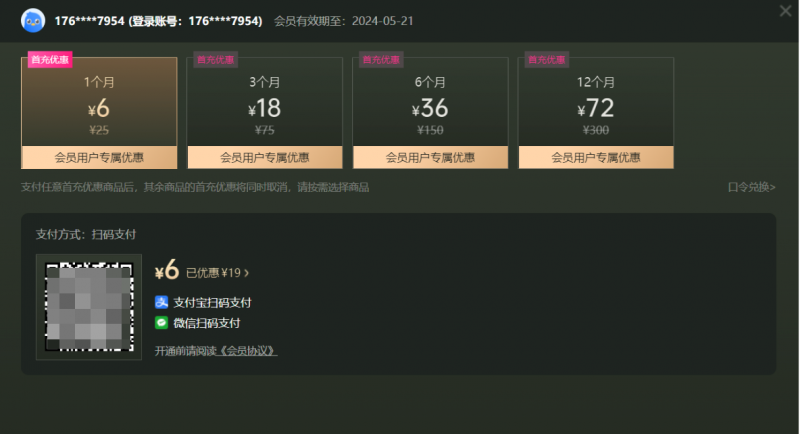Click the struck-through ¥150 original price
Image resolution: width=800 pixels, height=434 pixels.
coord(430,130)
